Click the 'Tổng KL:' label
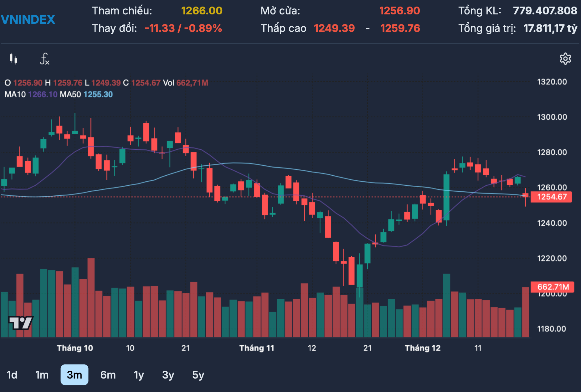This screenshot has height=392, width=581. pyautogui.click(x=480, y=11)
